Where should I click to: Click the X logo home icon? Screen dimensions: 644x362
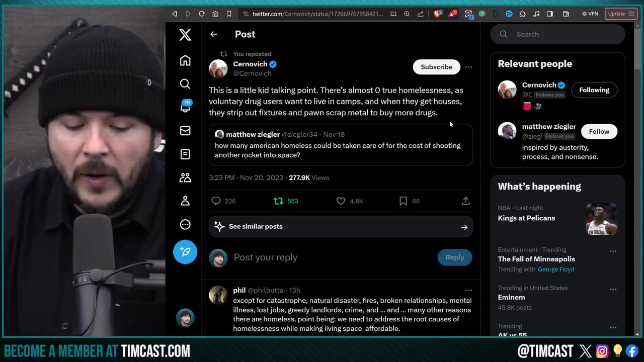tap(185, 35)
